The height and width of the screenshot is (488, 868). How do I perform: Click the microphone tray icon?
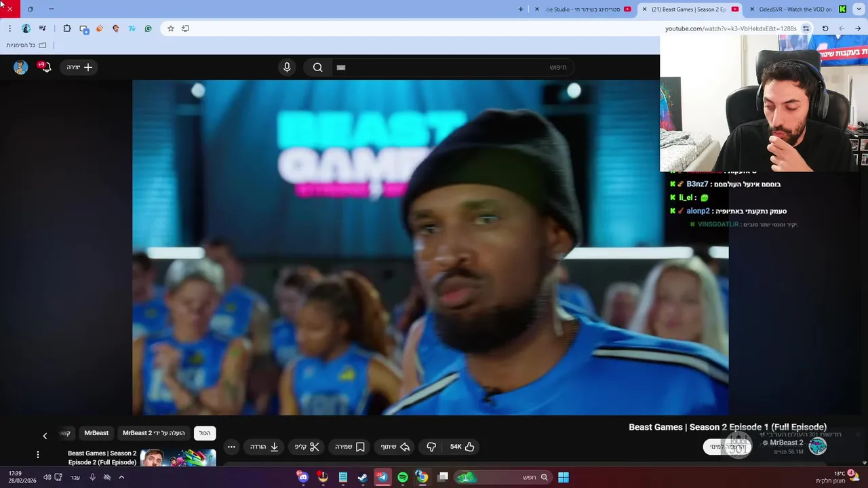pyautogui.click(x=93, y=477)
